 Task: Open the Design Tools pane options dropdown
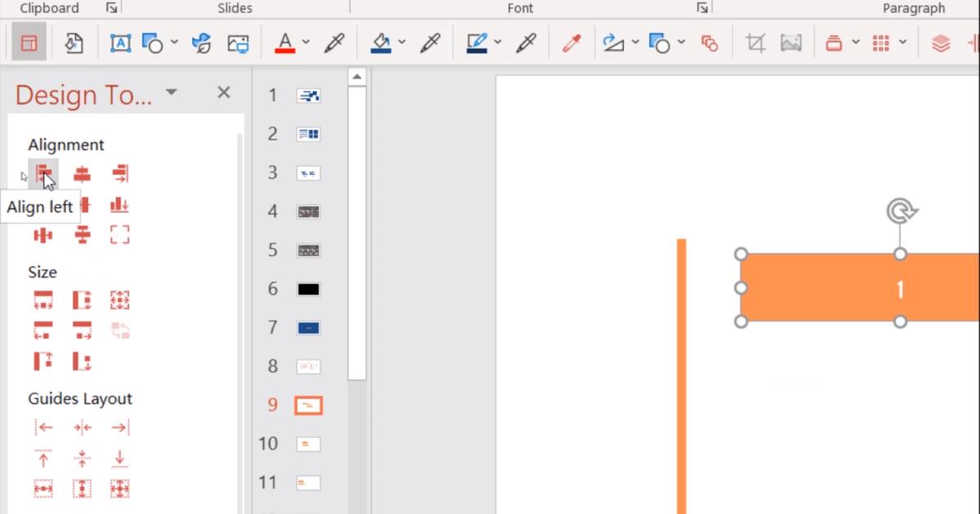[x=171, y=92]
